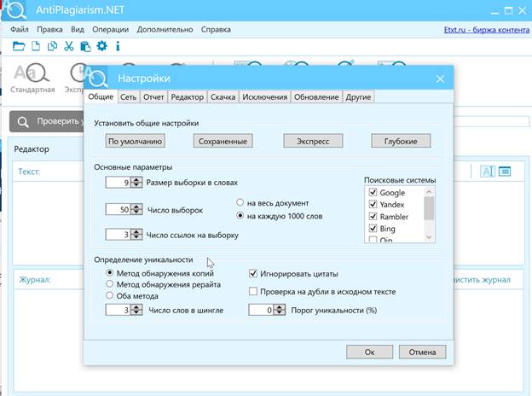532x396 pixels.
Task: Cancel settings with Отмена button
Action: point(422,352)
